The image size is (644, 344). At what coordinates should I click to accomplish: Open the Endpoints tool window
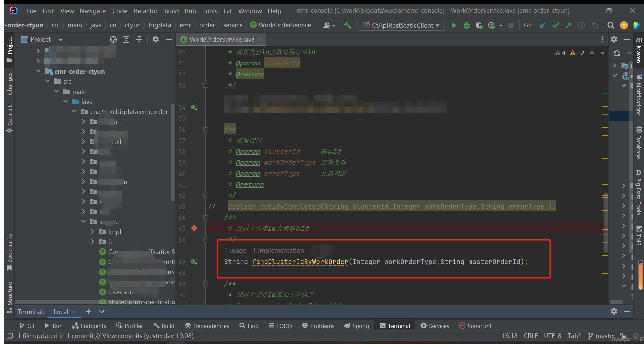pos(89,326)
